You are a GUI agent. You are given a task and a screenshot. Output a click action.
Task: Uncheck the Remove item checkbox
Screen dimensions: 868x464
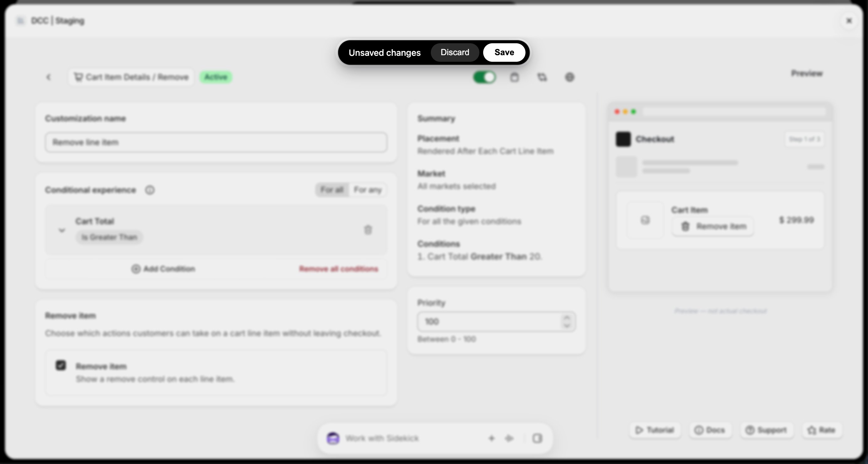61,365
